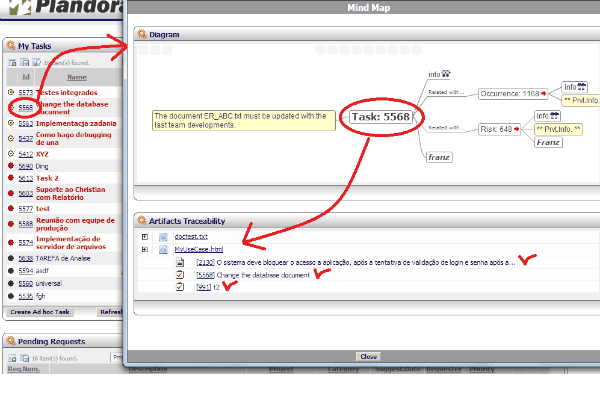Click the doctest.txt file icon

click(x=164, y=237)
